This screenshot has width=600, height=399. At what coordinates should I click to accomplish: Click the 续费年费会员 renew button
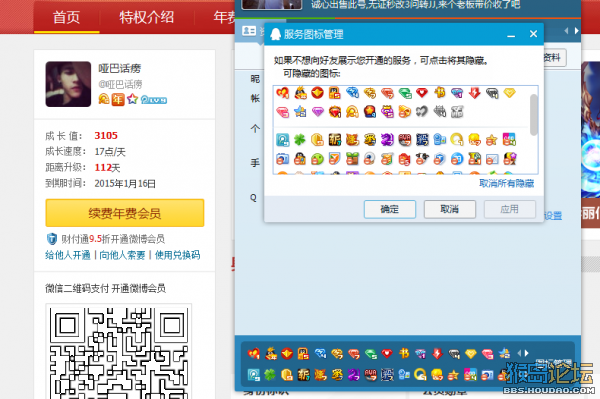125,213
